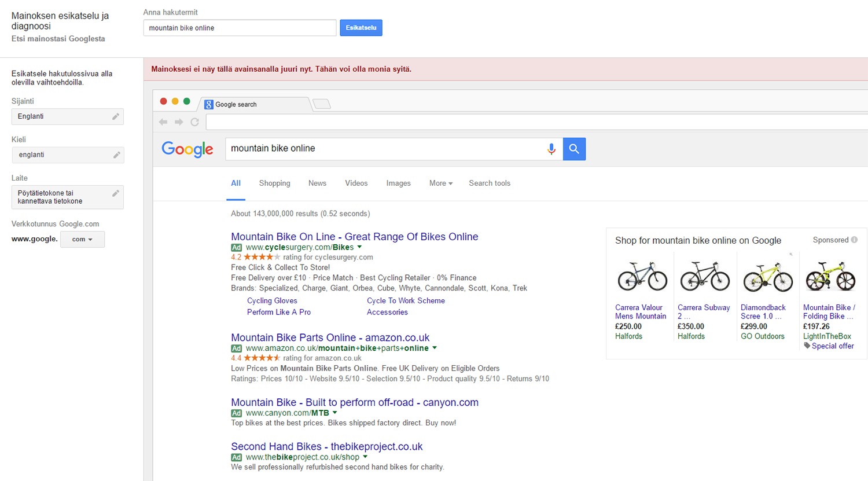868x481 pixels.
Task: Open Mountain Bike / Folding Bike link
Action: 829,311
